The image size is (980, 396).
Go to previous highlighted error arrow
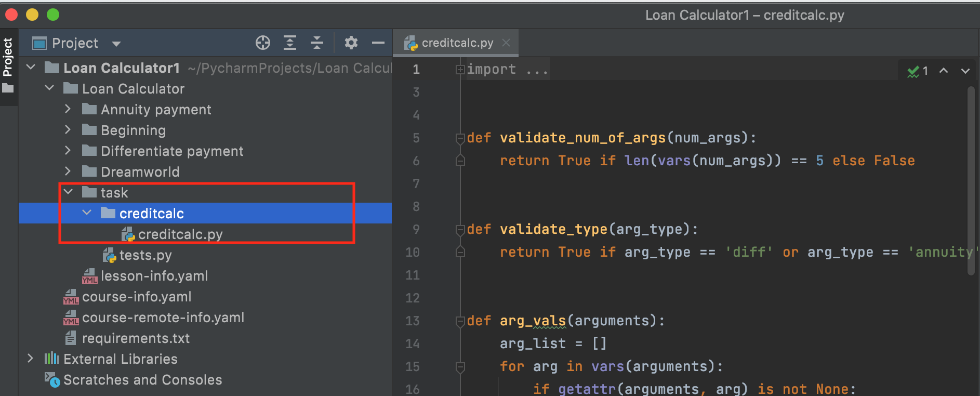click(944, 71)
